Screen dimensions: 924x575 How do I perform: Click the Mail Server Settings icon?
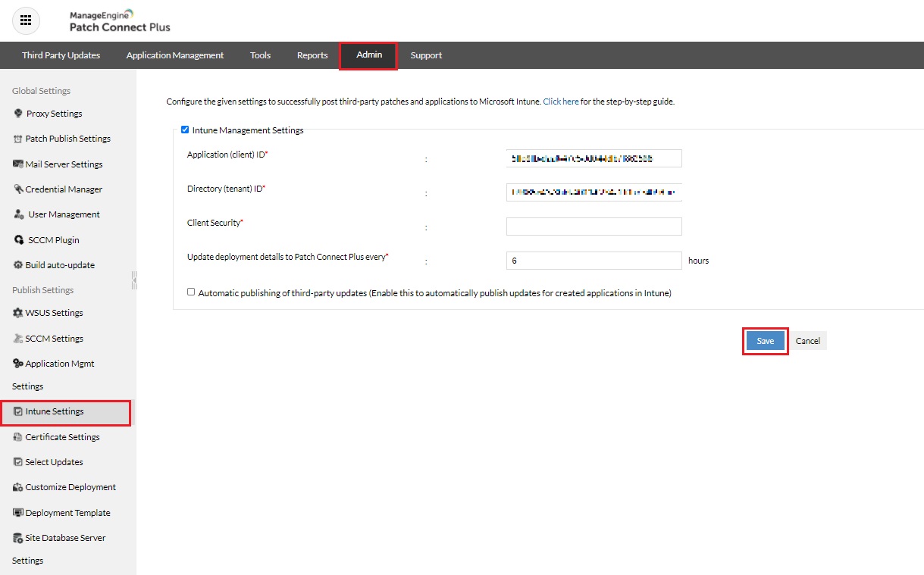tap(18, 164)
